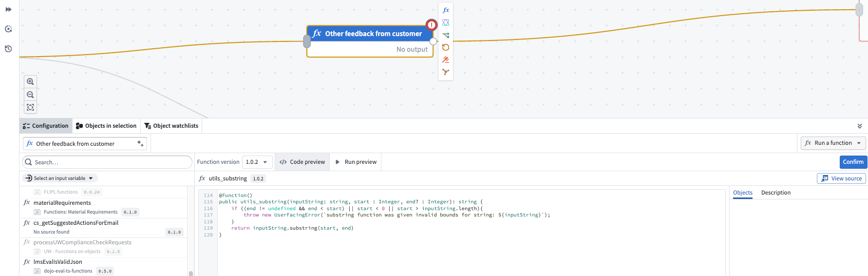Open 'Select an input variable' dropdown
868x276 pixels.
[x=59, y=178]
